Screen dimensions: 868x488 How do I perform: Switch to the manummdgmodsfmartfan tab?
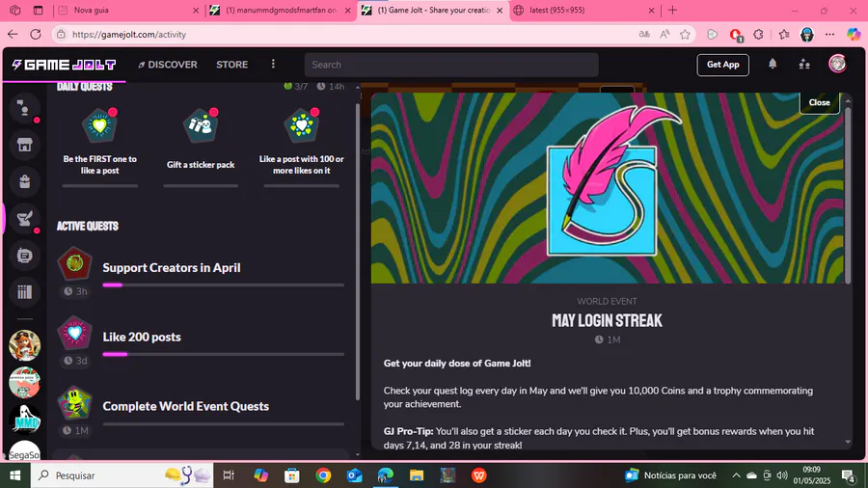click(x=281, y=10)
